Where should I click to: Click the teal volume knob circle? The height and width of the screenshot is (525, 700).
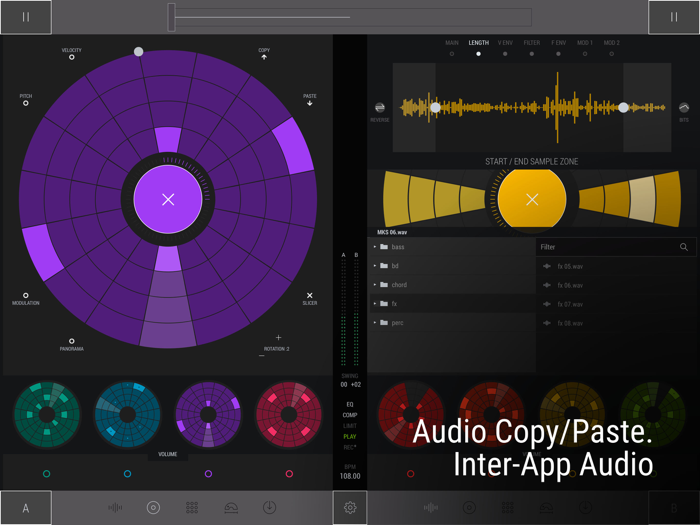coord(46,474)
